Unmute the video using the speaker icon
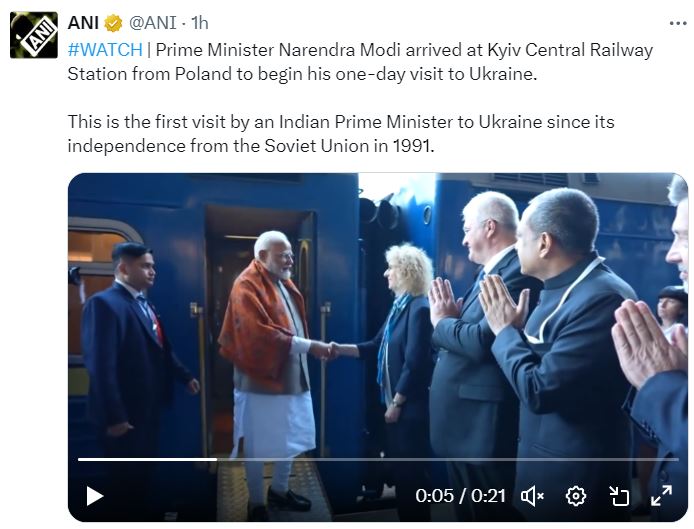Viewport: 694px width, 529px height. click(x=532, y=496)
